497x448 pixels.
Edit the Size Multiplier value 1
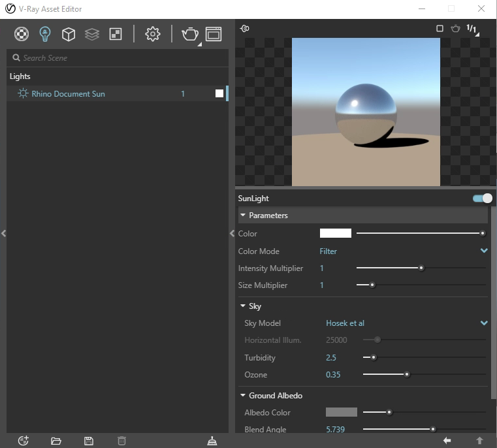click(x=322, y=285)
